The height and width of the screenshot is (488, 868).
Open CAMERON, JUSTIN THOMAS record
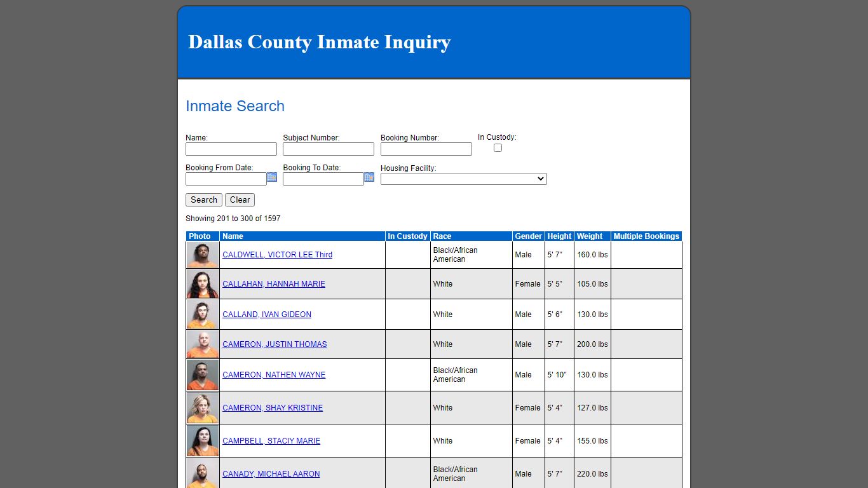coord(275,344)
